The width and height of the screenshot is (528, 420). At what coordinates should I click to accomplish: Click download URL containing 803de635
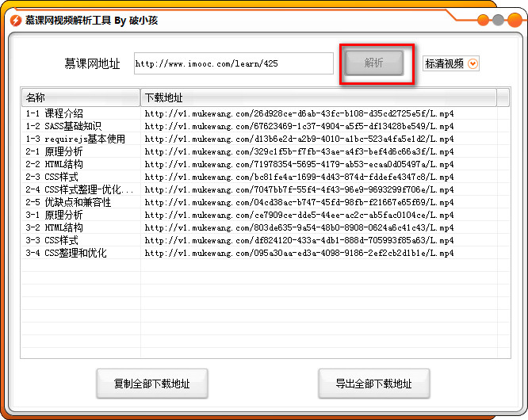coord(299,228)
